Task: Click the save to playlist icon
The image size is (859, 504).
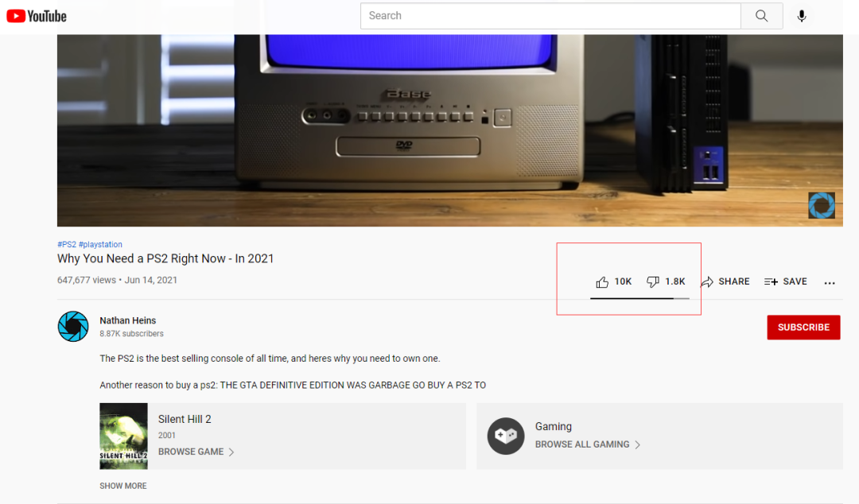Action: 771,281
